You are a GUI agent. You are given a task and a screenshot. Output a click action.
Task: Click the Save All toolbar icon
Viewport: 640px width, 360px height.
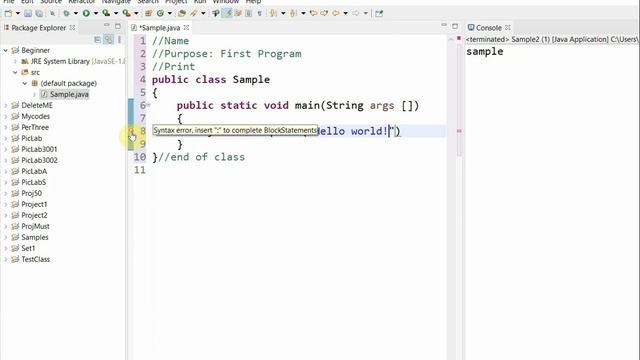pos(39,13)
